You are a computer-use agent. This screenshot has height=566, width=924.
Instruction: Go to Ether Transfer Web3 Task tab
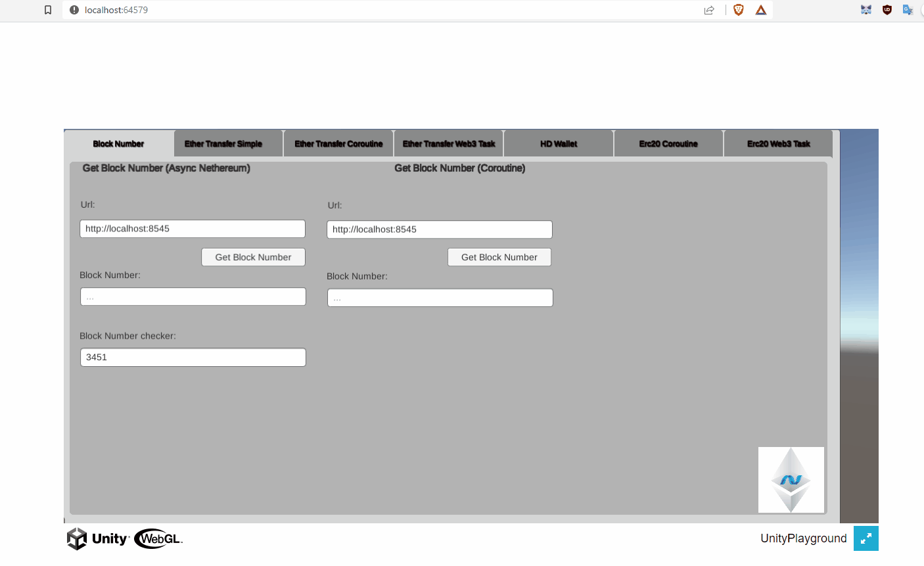click(x=449, y=143)
